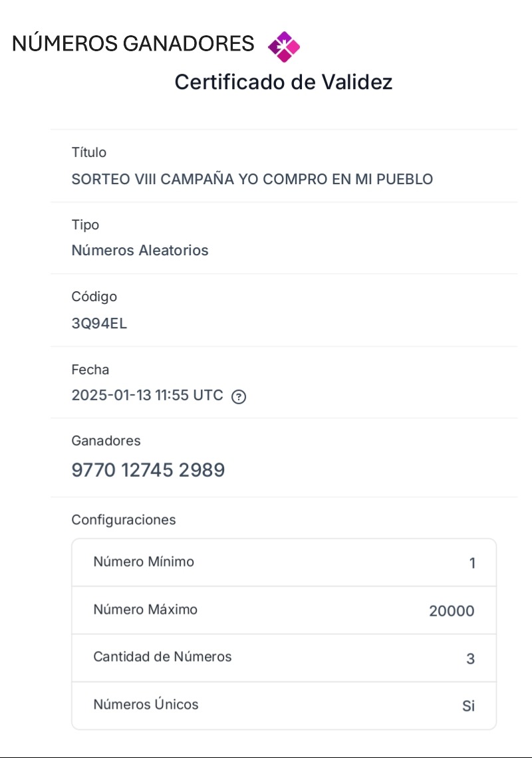532x758 pixels.
Task: Click the Números Únicos Si value
Action: tap(468, 706)
